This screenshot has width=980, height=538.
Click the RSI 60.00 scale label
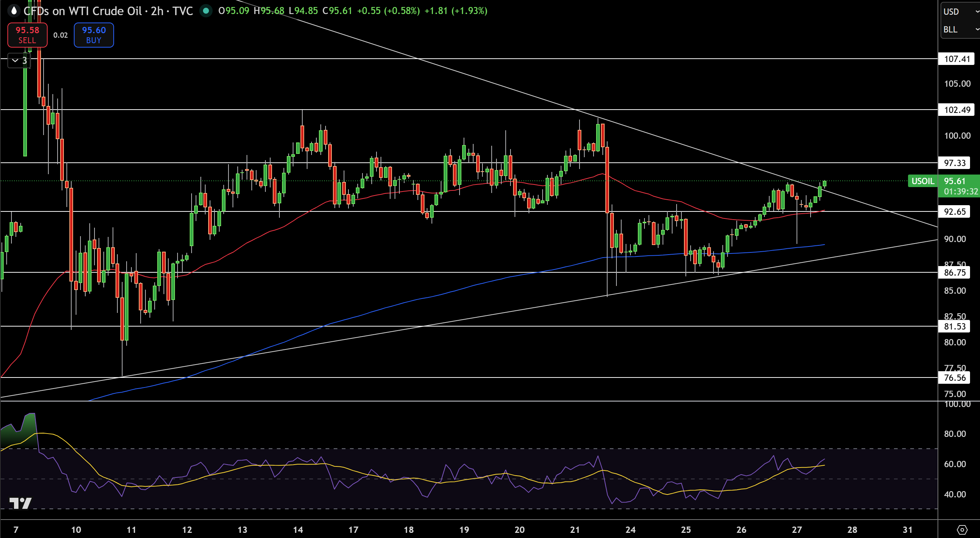[x=955, y=464]
